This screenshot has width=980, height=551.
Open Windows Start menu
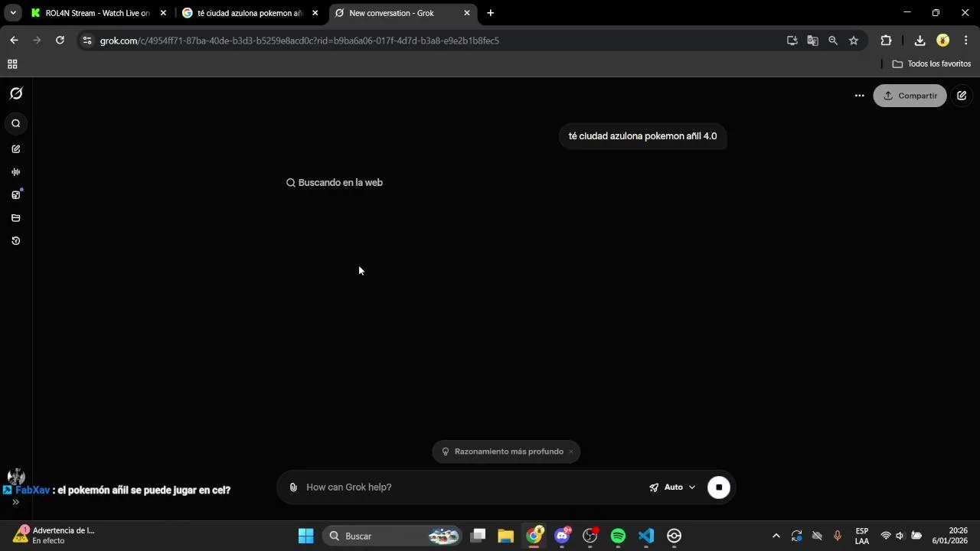[305, 536]
